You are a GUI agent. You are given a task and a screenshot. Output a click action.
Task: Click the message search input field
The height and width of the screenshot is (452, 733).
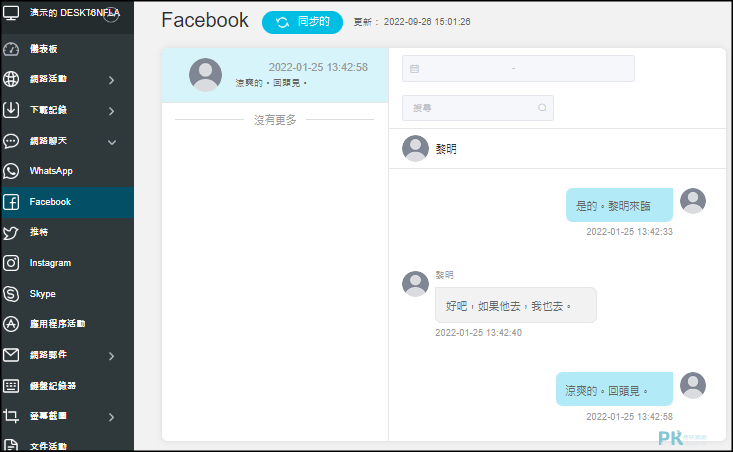(478, 108)
